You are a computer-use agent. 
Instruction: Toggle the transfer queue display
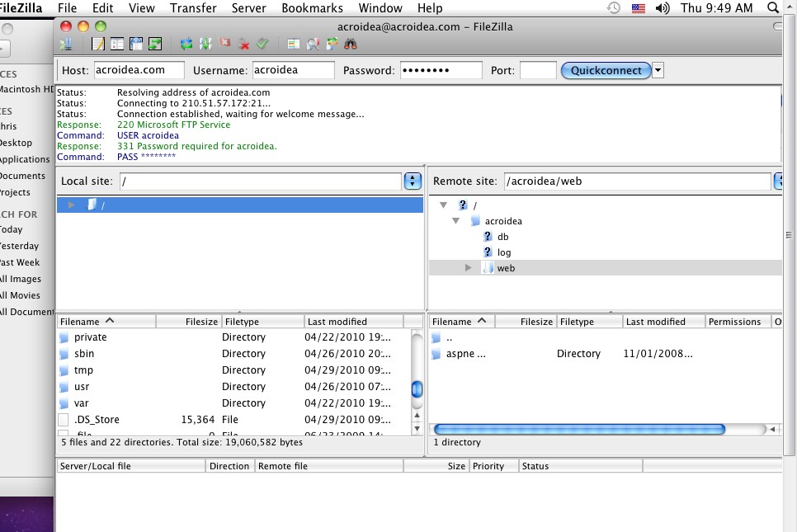point(154,45)
